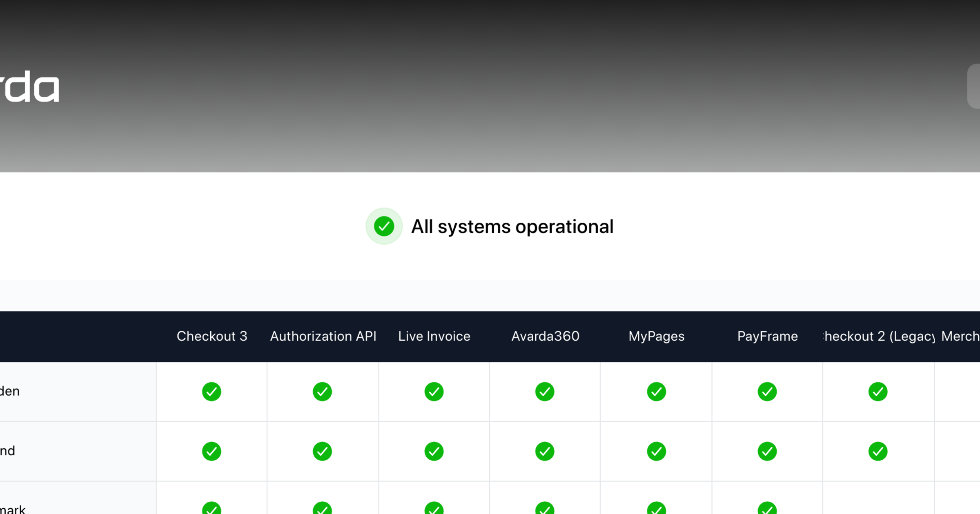Click Denmark's PayFrame status check icon
Image resolution: width=980 pixels, height=514 pixels.
click(767, 509)
